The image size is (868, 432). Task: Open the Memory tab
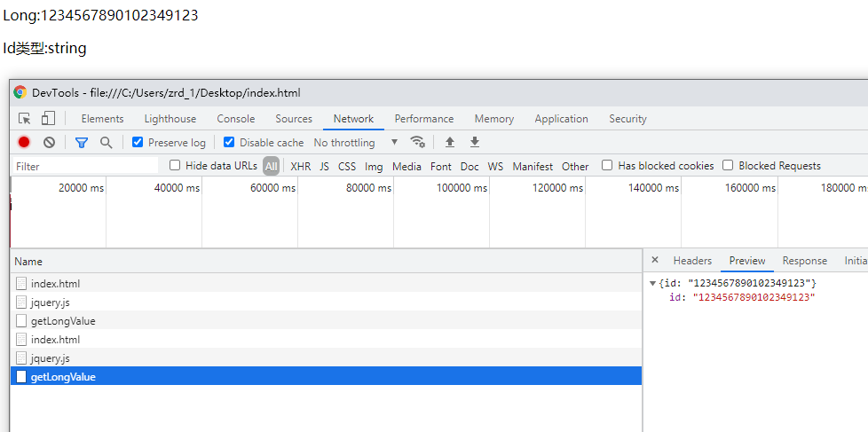494,118
